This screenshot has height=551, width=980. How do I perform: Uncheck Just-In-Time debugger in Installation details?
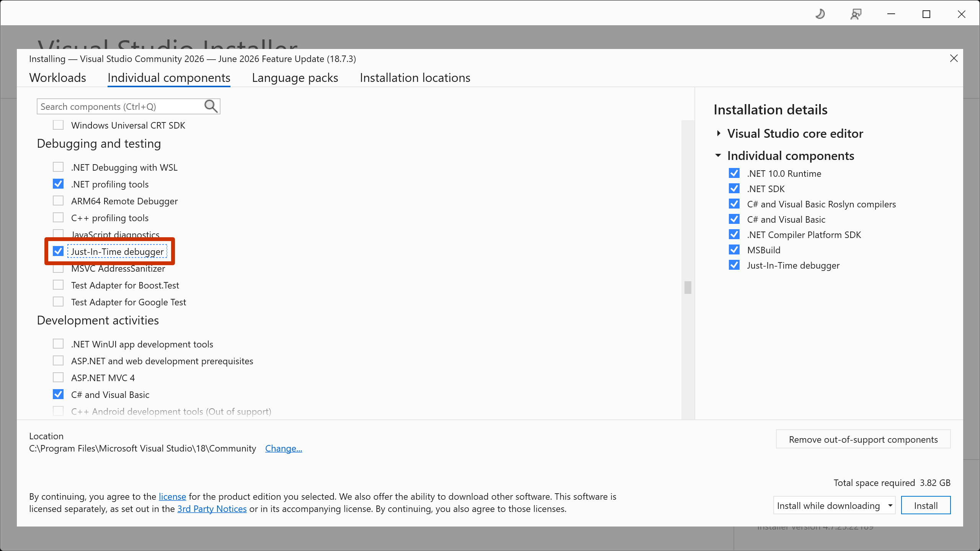point(734,265)
